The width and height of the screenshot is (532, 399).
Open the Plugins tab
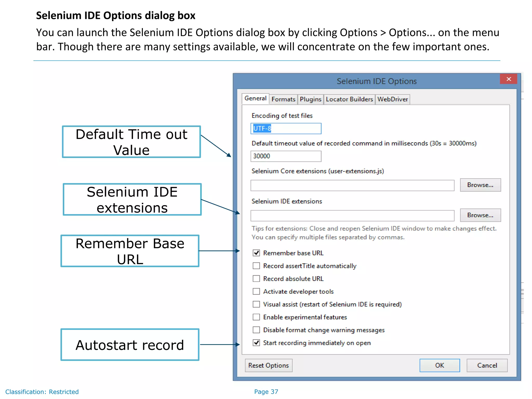click(x=310, y=99)
